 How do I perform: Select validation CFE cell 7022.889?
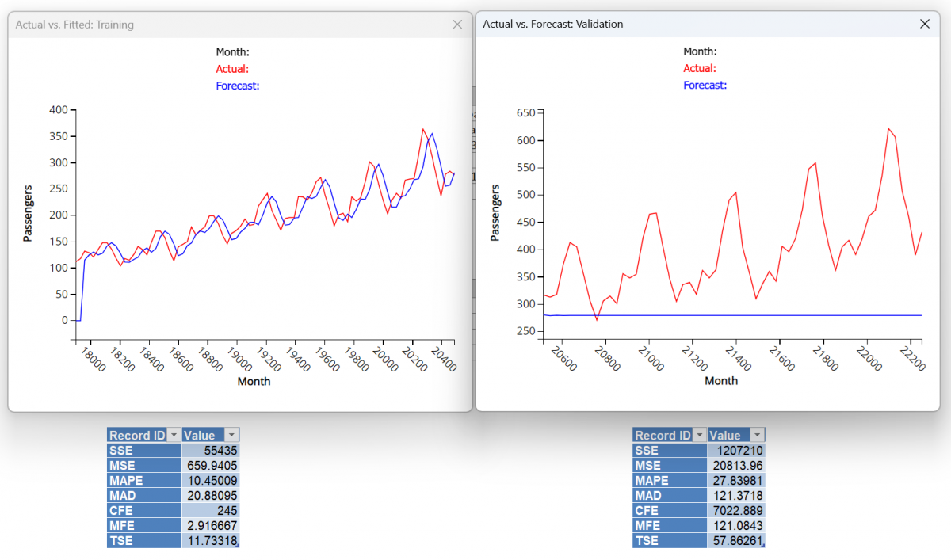[x=735, y=510]
